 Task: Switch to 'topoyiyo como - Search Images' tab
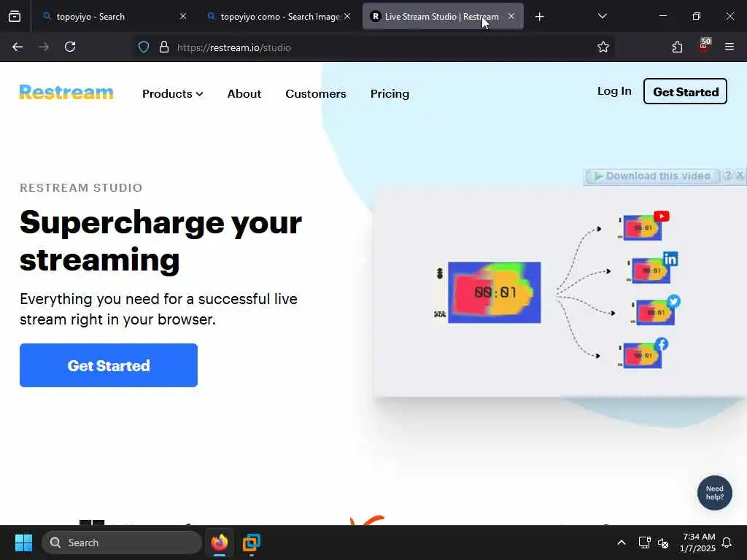(279, 17)
